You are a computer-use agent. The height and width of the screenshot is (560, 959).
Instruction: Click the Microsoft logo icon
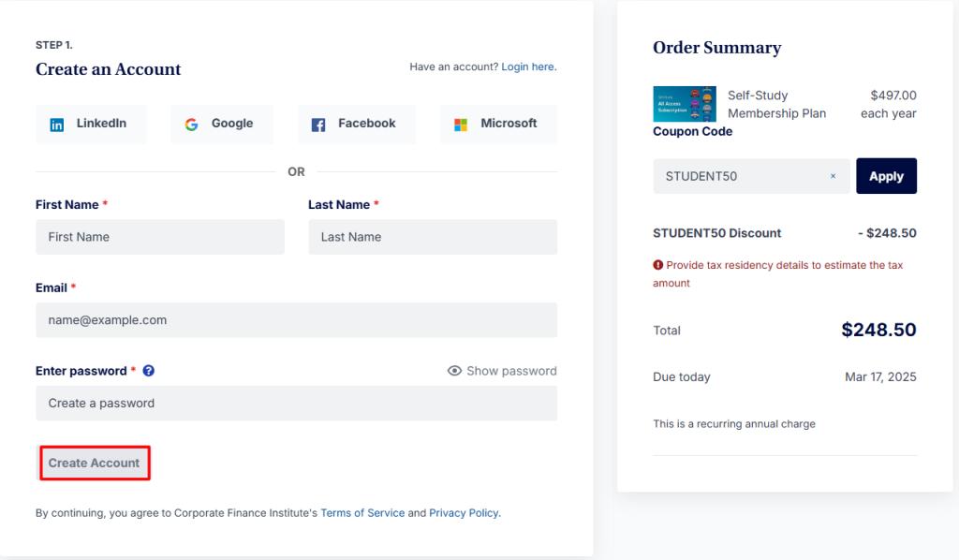pos(461,125)
